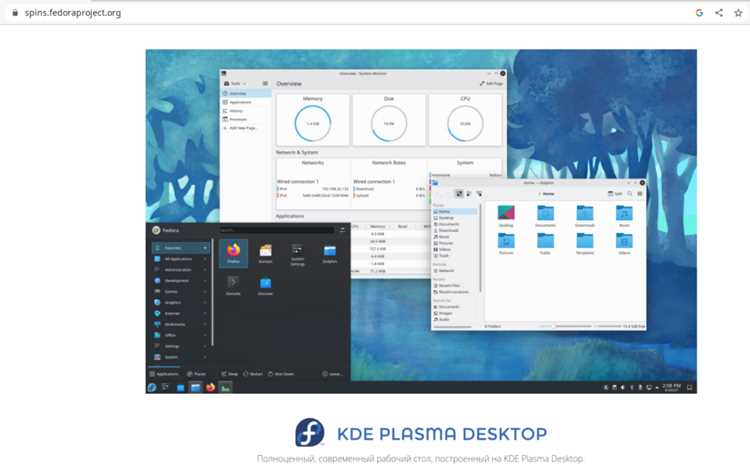Open System Settings from launcher favorites
Viewport: 750px width, 474px height.
point(298,254)
